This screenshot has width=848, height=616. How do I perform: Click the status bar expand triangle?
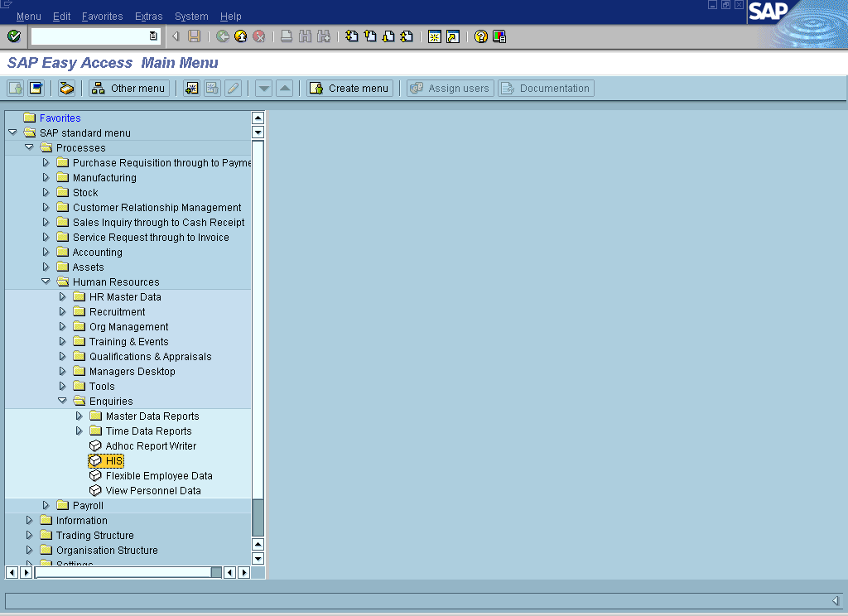click(x=836, y=600)
